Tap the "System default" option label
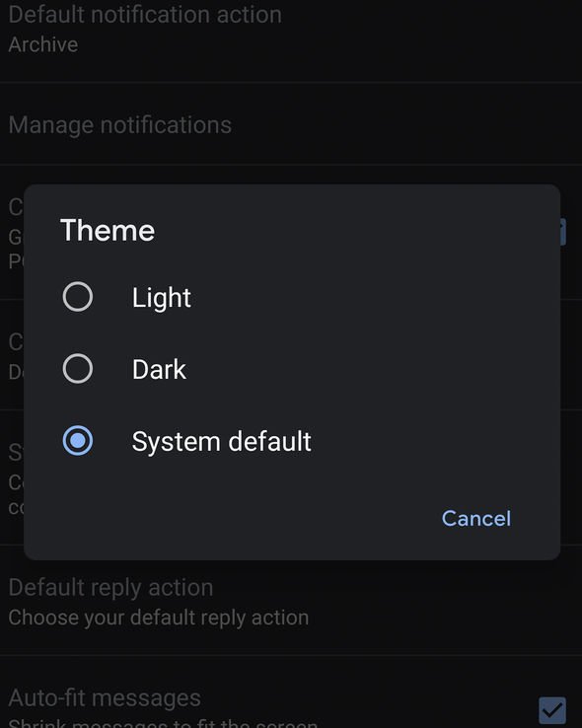Screen dimensions: 582x728 [x=221, y=441]
